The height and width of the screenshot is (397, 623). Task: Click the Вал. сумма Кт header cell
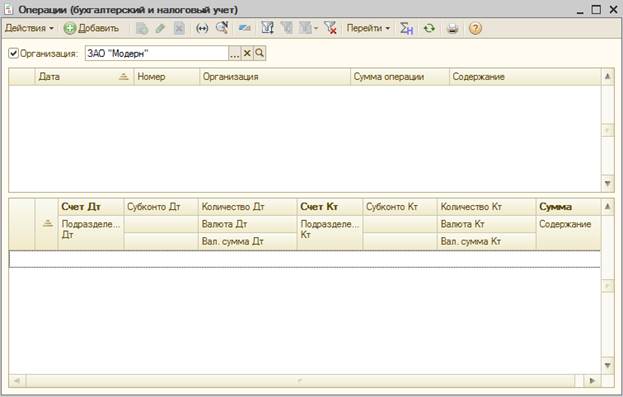tap(487, 241)
